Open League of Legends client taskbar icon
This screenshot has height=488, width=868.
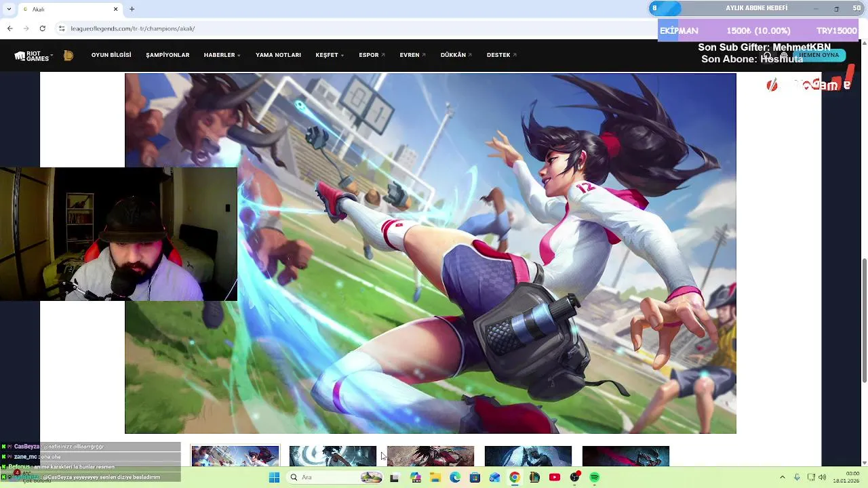(534, 477)
